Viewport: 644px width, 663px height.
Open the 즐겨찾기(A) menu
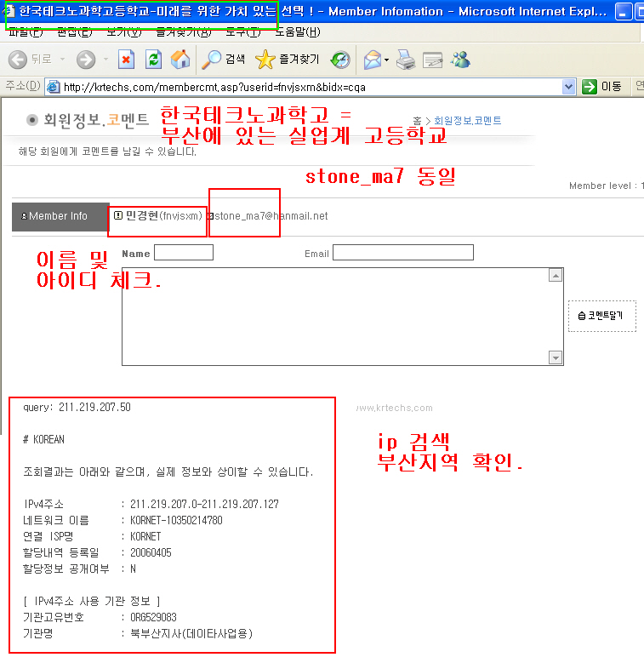pos(184,32)
